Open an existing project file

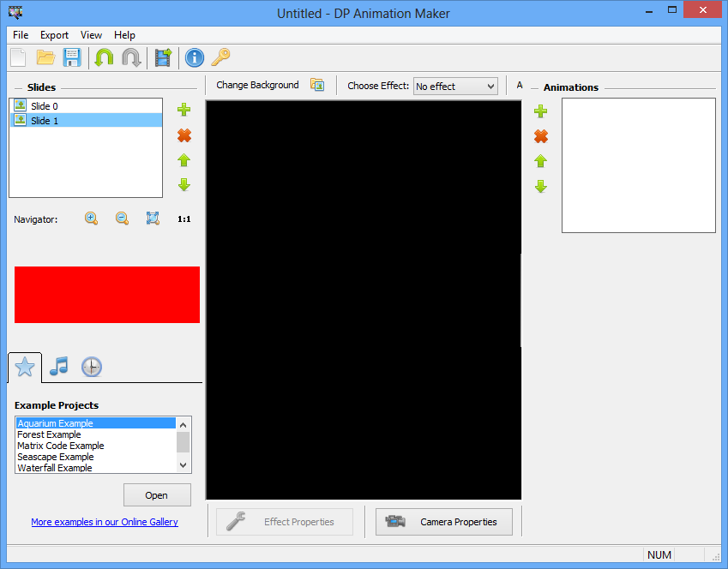[45, 57]
